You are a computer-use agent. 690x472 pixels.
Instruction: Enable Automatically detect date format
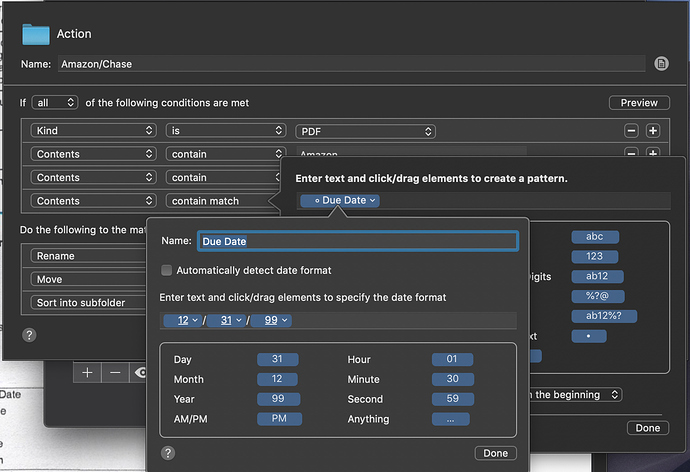(166, 270)
